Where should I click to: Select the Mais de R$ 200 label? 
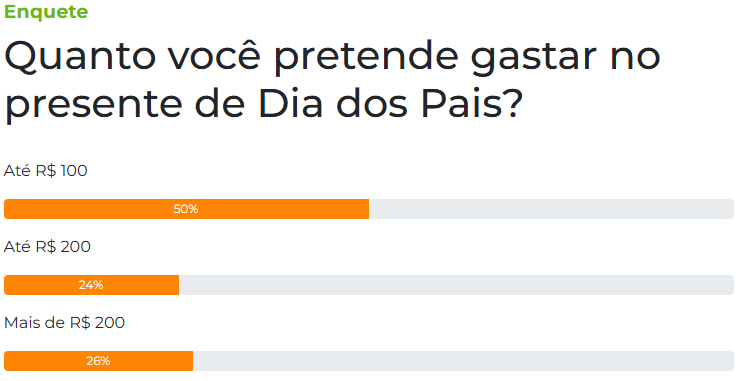(64, 323)
